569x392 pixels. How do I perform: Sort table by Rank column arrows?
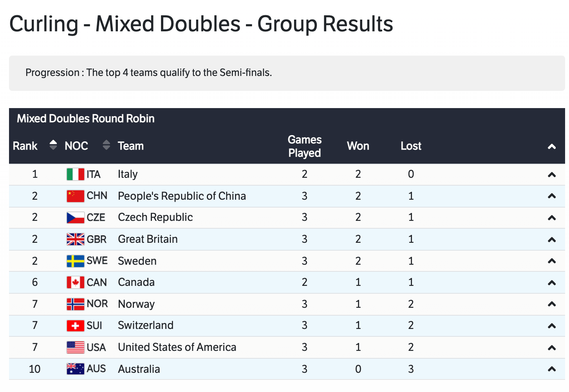[53, 145]
